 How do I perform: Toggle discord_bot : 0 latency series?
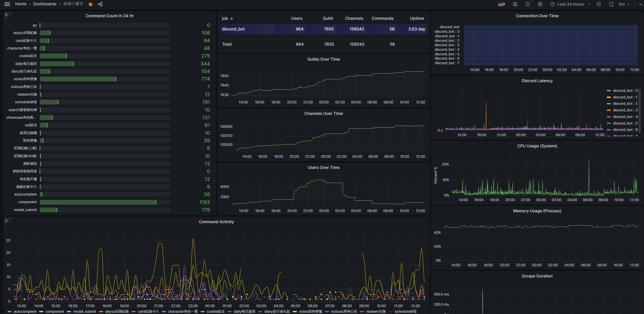tap(625, 91)
